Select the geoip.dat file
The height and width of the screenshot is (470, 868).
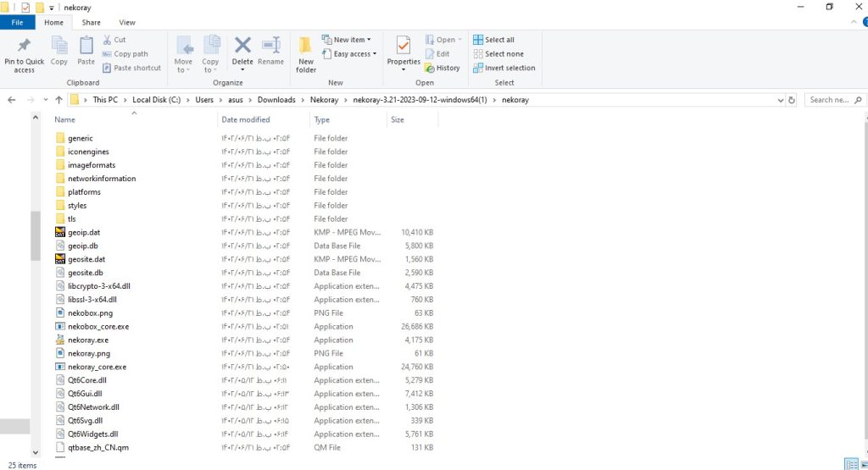click(x=84, y=232)
